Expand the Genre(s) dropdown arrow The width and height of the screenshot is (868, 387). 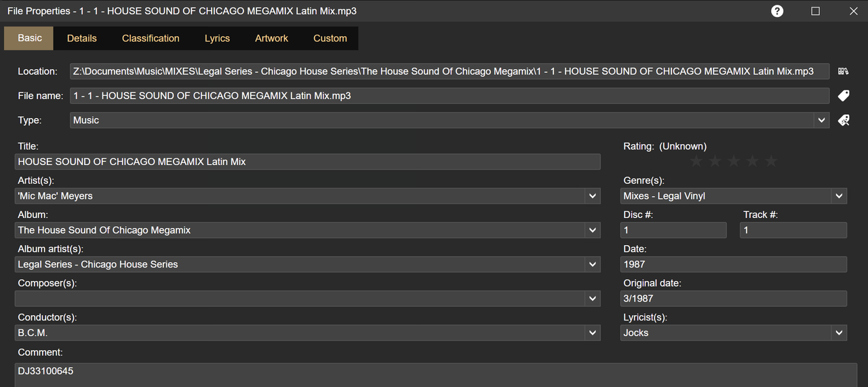point(840,196)
